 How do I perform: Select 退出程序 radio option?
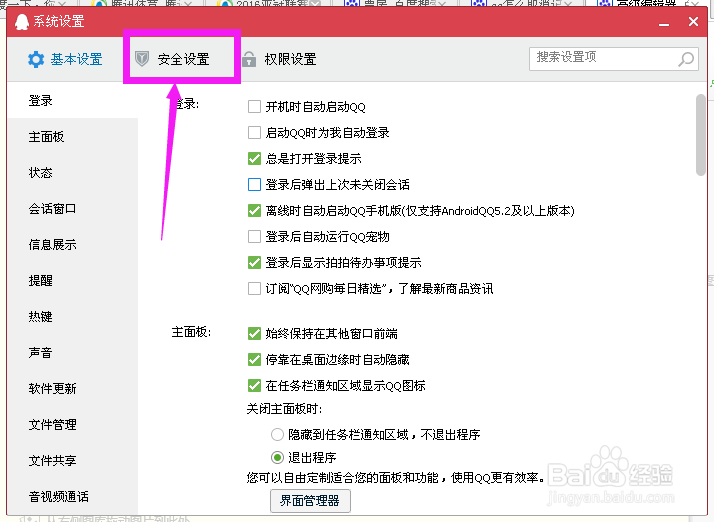pyautogui.click(x=277, y=457)
